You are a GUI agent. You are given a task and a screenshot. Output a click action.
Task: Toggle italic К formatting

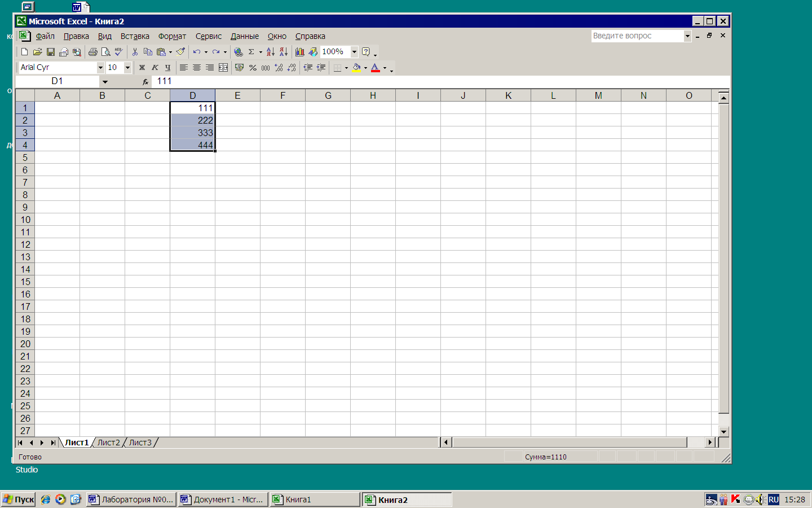click(155, 68)
